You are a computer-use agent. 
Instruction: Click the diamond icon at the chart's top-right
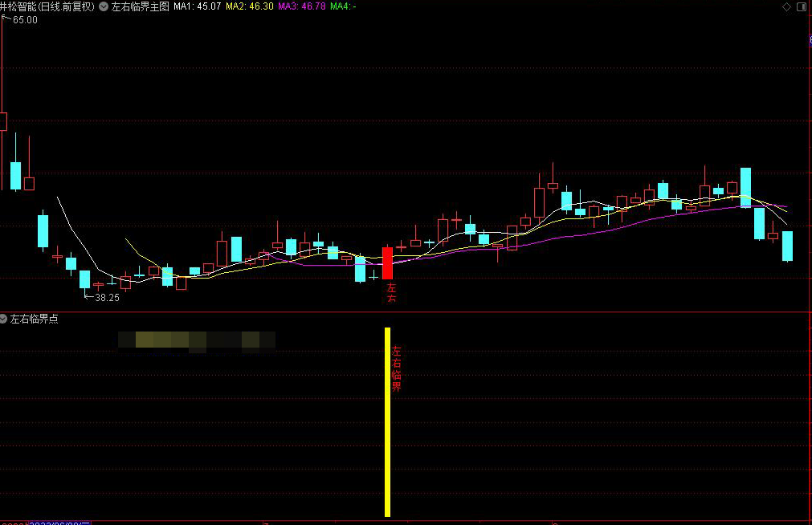[x=786, y=6]
